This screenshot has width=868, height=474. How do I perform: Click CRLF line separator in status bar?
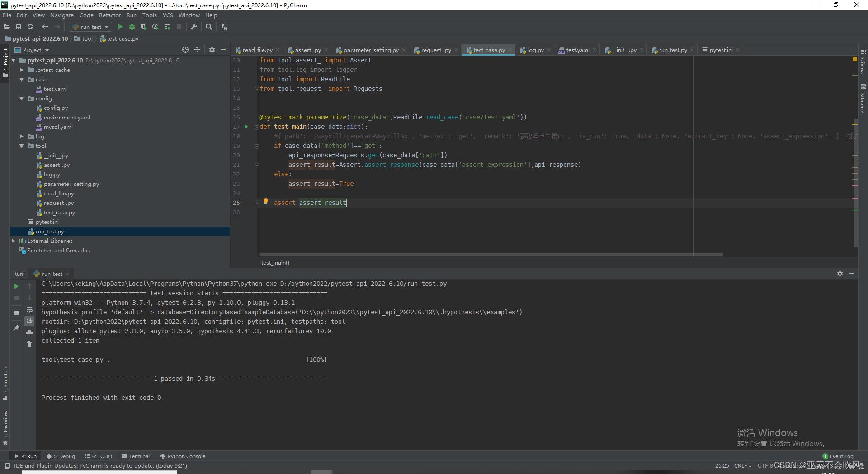[742, 466]
